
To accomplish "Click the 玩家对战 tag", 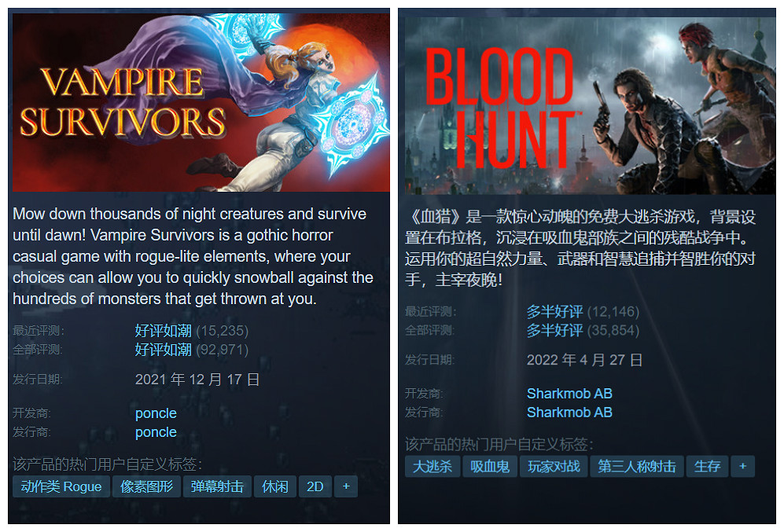I will pyautogui.click(x=554, y=467).
